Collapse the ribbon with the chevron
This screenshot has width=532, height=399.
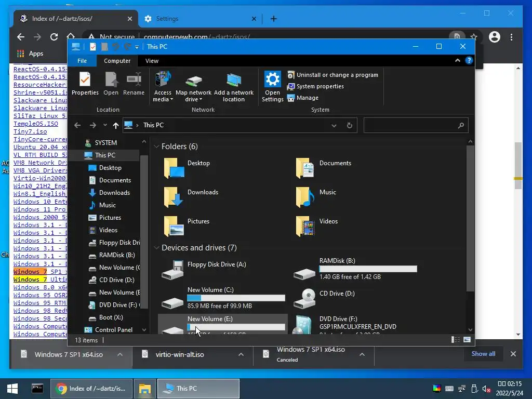(x=457, y=60)
